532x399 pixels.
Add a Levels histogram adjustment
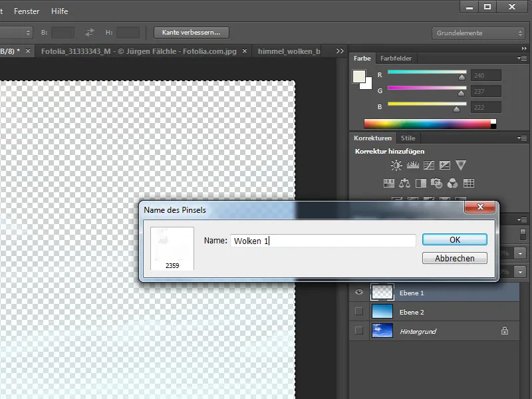(412, 165)
